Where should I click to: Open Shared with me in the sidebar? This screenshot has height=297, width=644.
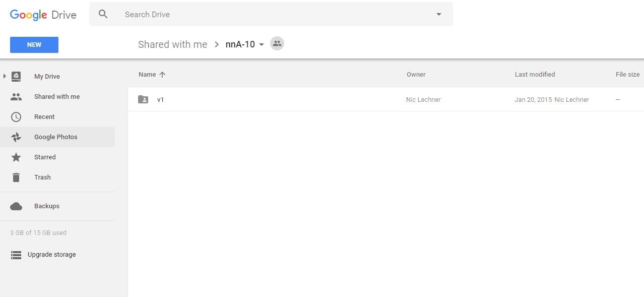point(56,97)
